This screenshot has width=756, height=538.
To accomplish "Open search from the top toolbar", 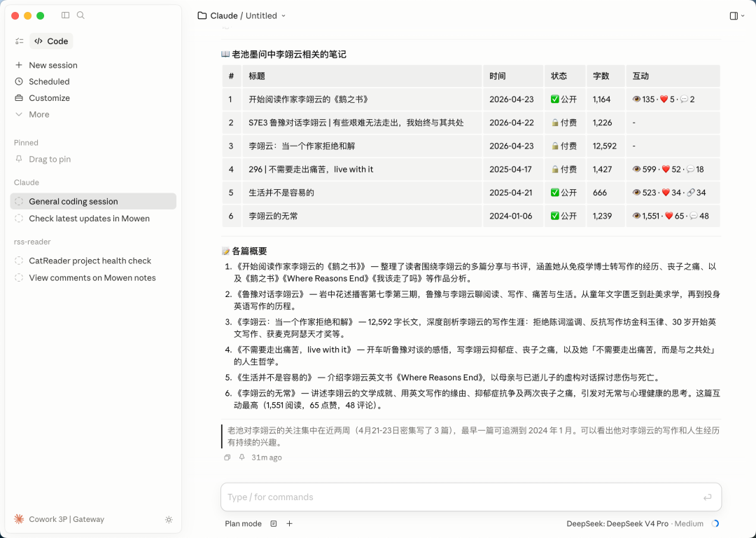I will pos(80,15).
